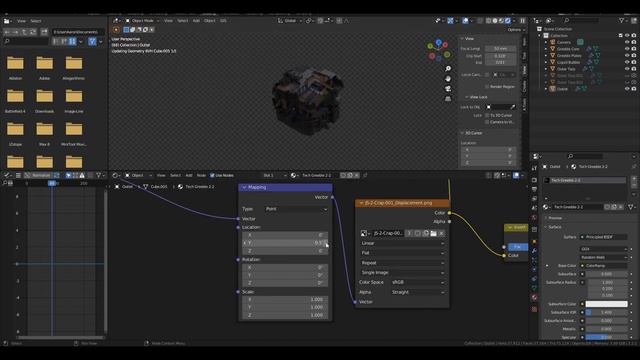
Task: Switch perspective/orthographic grid gizmo in the viewport
Action: pos(448,98)
